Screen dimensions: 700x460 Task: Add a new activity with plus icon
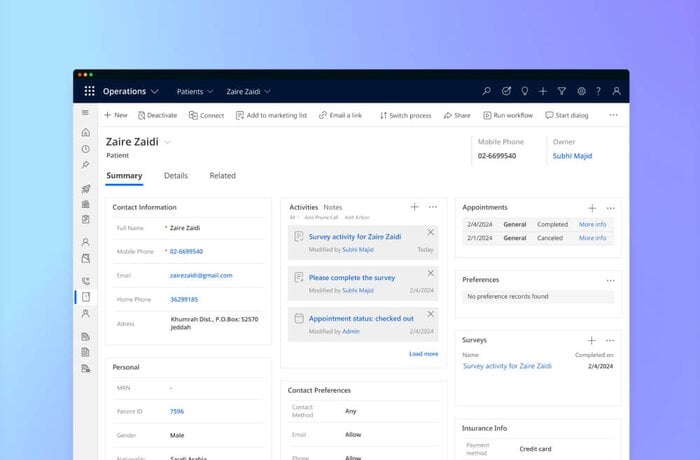tap(414, 207)
